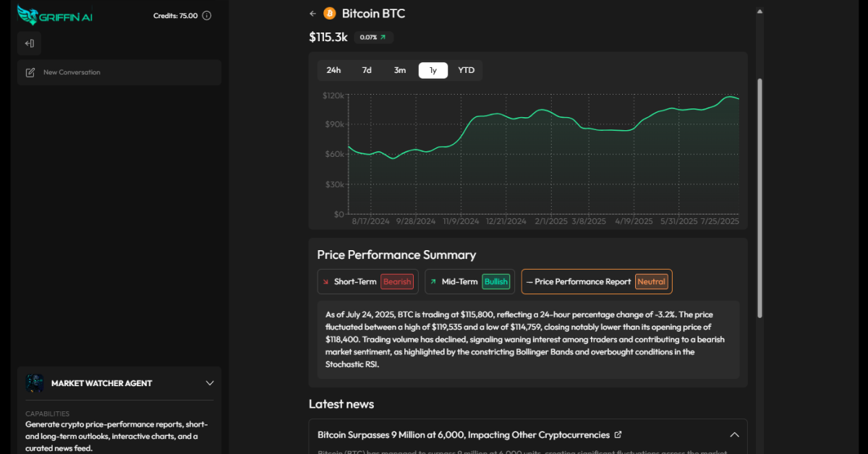
Task: Select the 3m chart range
Action: (400, 70)
